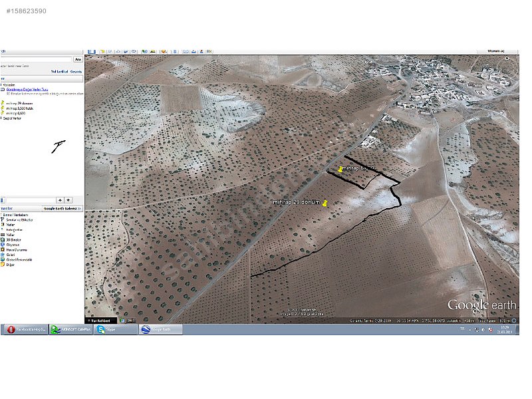This screenshot has height=399, width=532.
Task: Open the Gezilmeye Değer Yerler Turu link
Action: pyautogui.click(x=27, y=89)
